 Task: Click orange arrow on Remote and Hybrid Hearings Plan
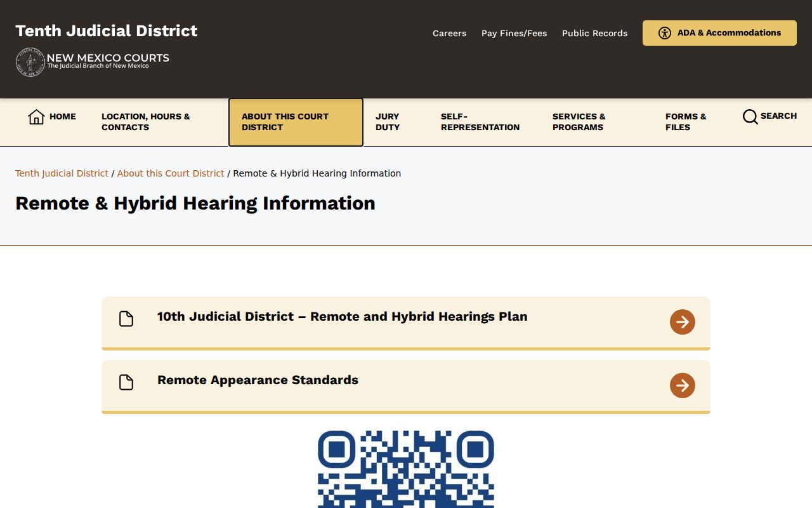click(683, 322)
